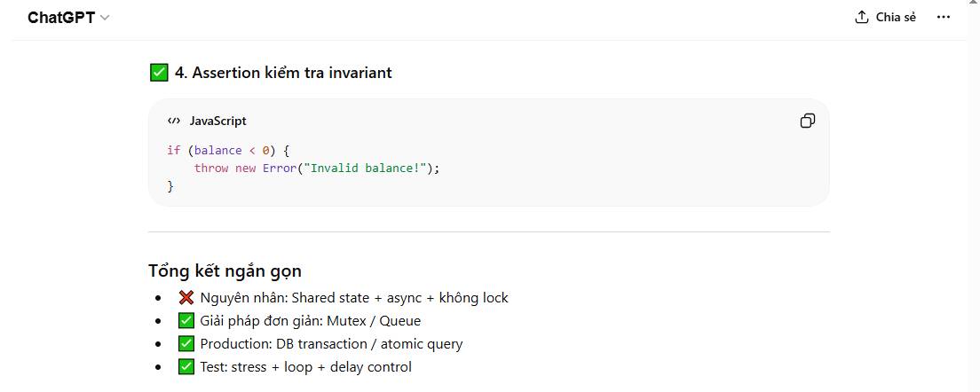The image size is (980, 392).
Task: Click the Chia sẻ share button
Action: (x=885, y=18)
